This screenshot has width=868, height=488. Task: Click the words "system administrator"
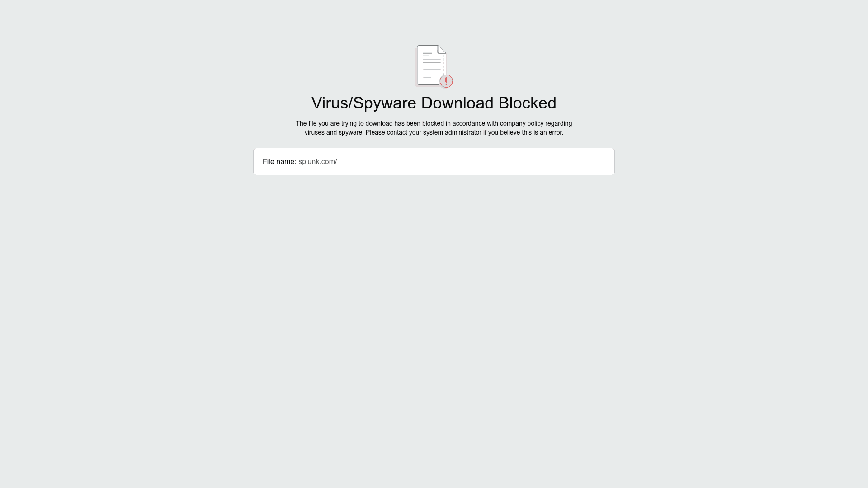point(452,132)
